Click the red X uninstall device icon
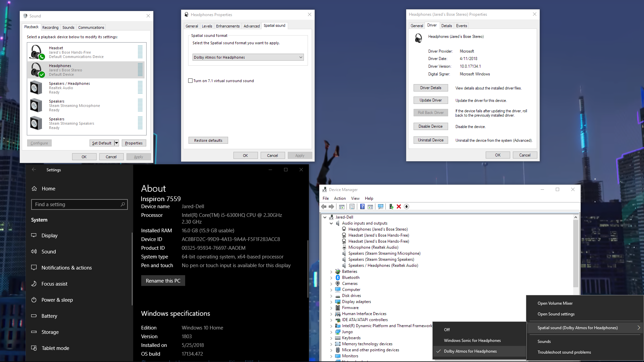 [x=399, y=207]
